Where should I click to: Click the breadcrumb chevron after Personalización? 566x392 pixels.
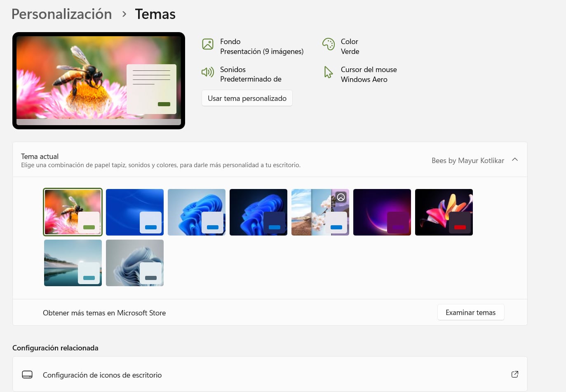[124, 14]
